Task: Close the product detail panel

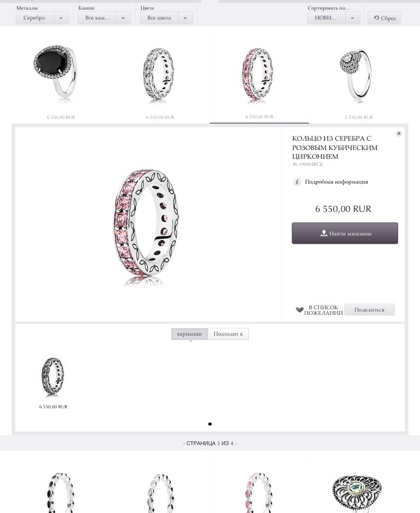Action: pyautogui.click(x=399, y=134)
